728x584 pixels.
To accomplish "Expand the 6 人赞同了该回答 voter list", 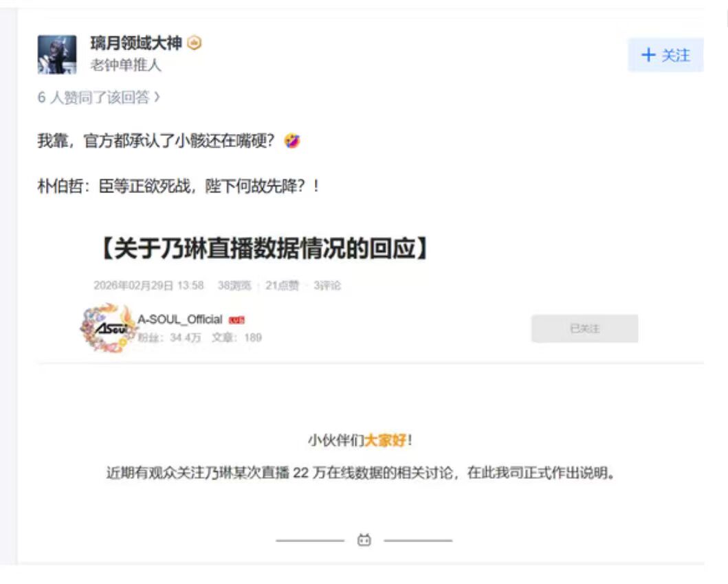I will (x=98, y=98).
